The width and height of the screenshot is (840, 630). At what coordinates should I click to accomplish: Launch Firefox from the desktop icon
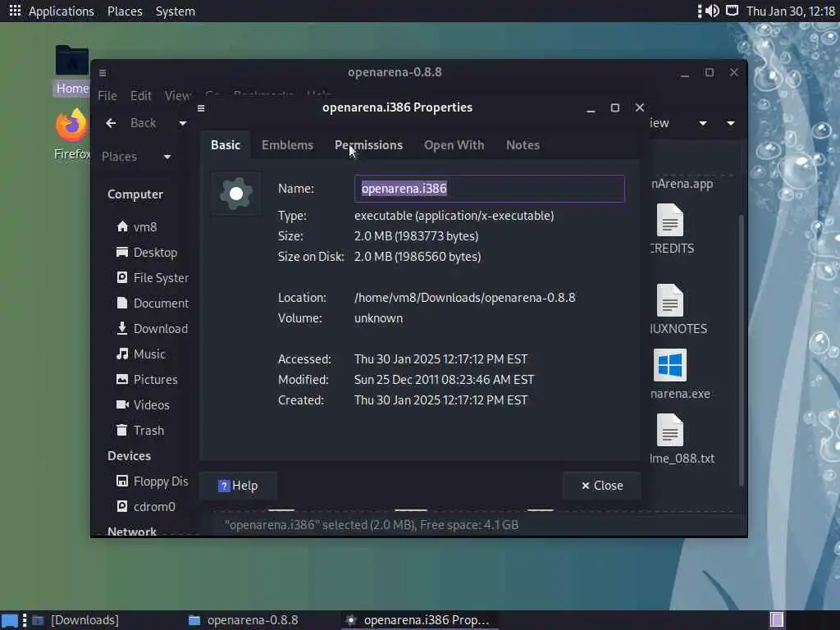point(72,125)
